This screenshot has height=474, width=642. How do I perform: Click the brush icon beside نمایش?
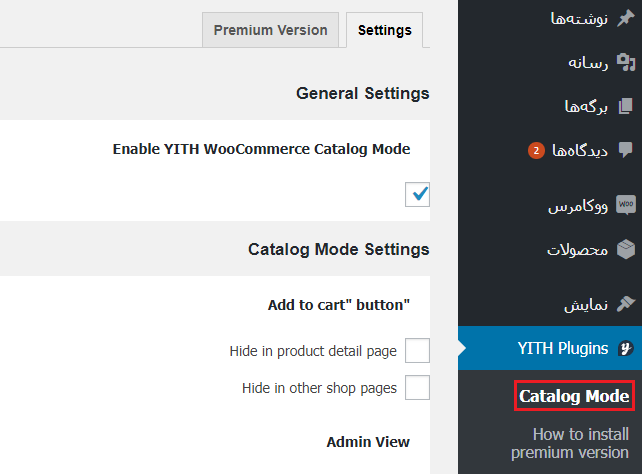point(626,304)
